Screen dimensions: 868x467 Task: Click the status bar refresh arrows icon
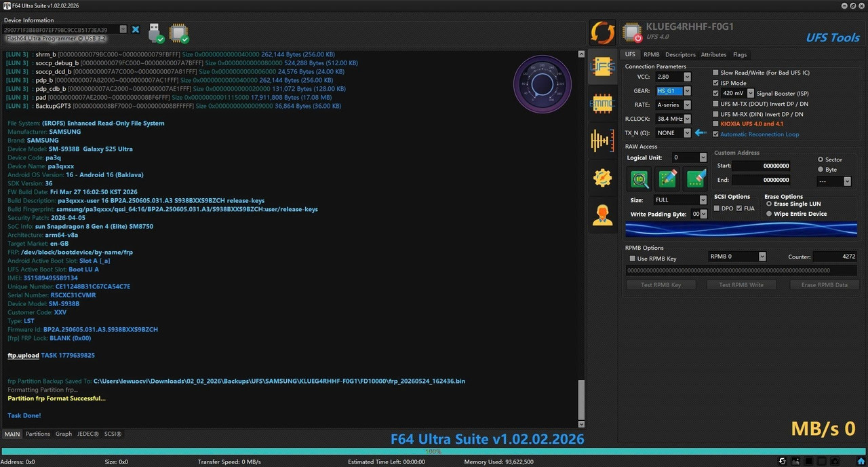[x=782, y=462]
